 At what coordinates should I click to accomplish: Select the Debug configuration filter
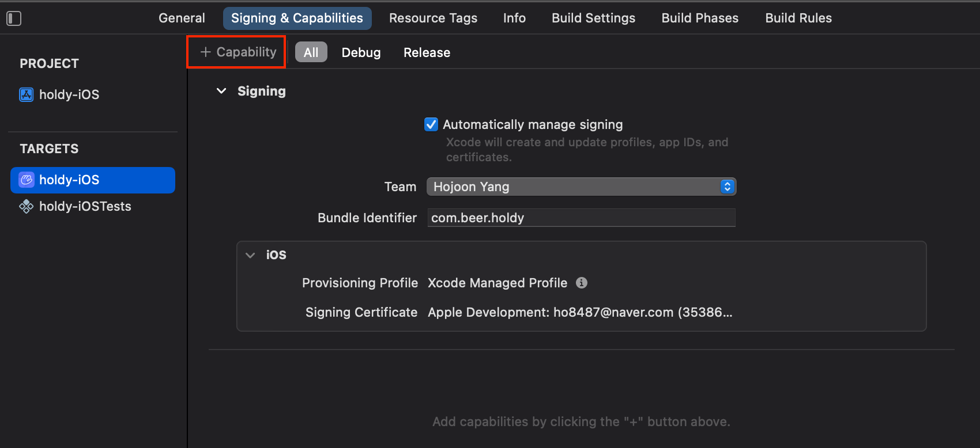[x=361, y=52]
